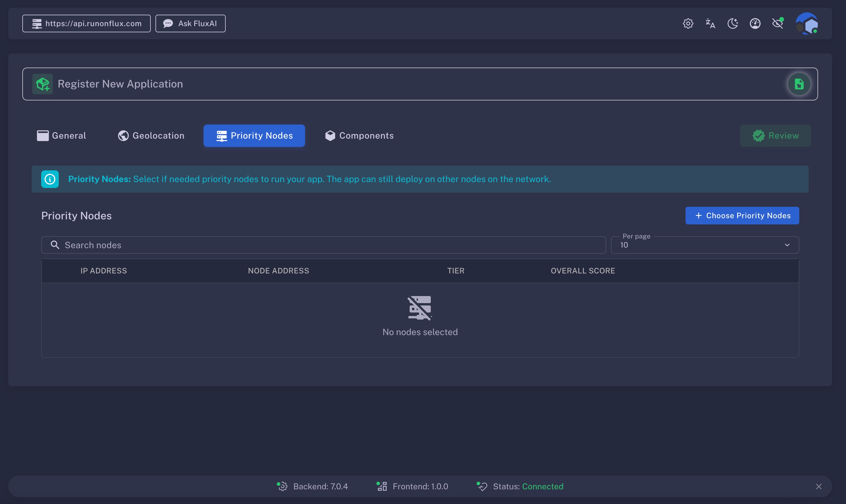Switch to the General tab
This screenshot has width=846, height=504.
tap(61, 135)
